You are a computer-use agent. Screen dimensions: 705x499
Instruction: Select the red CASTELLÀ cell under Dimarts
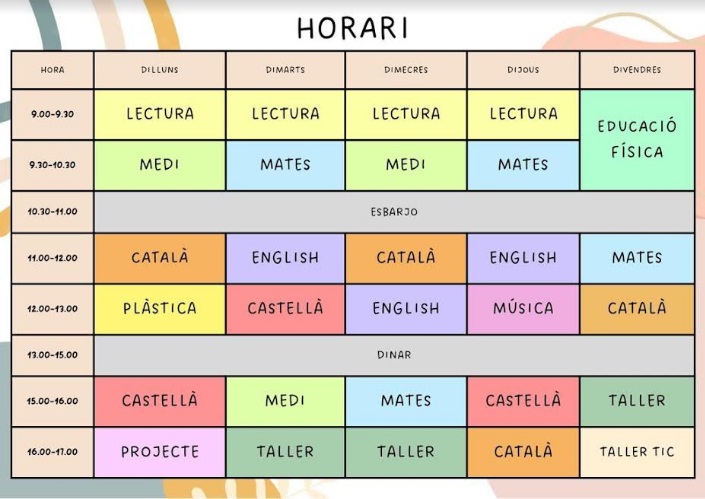285,309
